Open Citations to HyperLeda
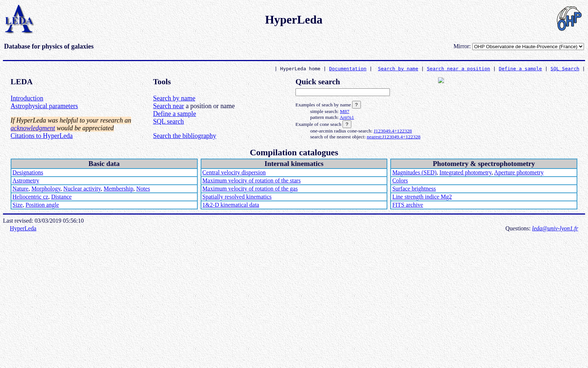The width and height of the screenshot is (588, 368). coord(42,136)
